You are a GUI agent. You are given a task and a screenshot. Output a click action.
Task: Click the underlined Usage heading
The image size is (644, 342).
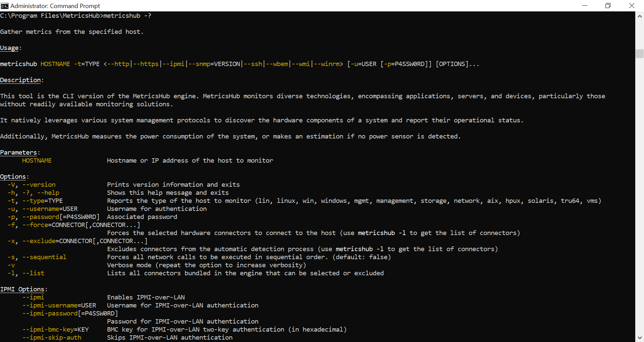tap(9, 48)
